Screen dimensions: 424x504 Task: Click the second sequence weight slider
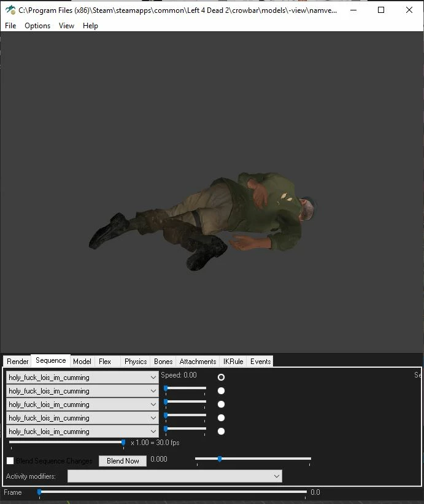pos(185,389)
